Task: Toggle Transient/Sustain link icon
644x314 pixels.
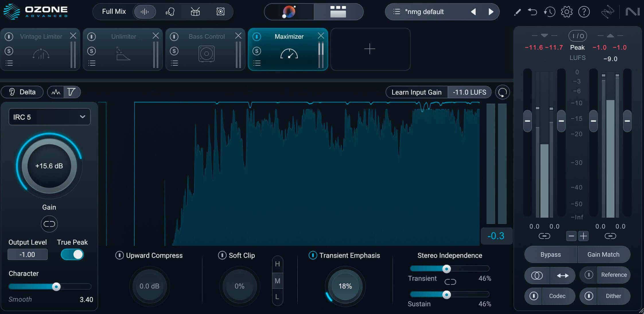Action: [x=450, y=282]
